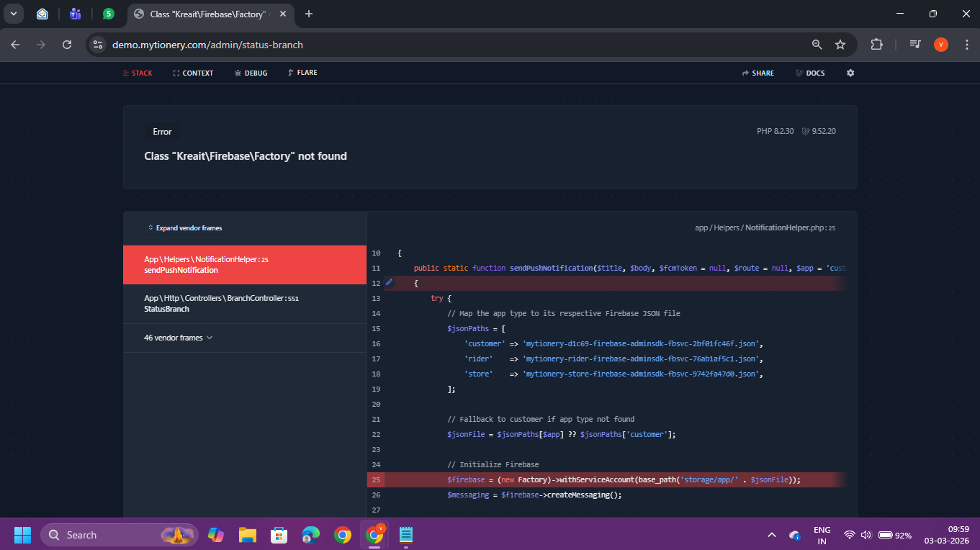The height and width of the screenshot is (550, 980).
Task: Expand vendor frames
Action: 185,228
